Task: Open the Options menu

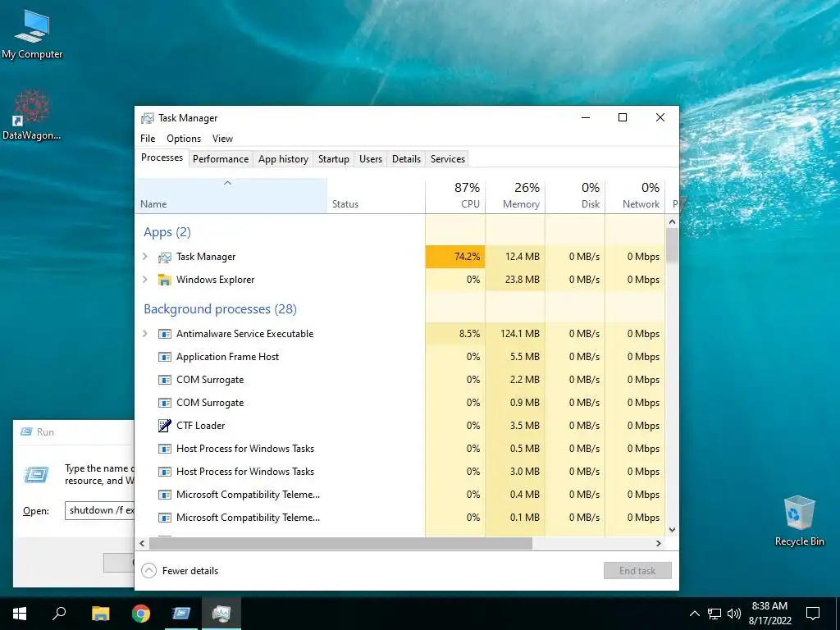Action: (x=184, y=138)
